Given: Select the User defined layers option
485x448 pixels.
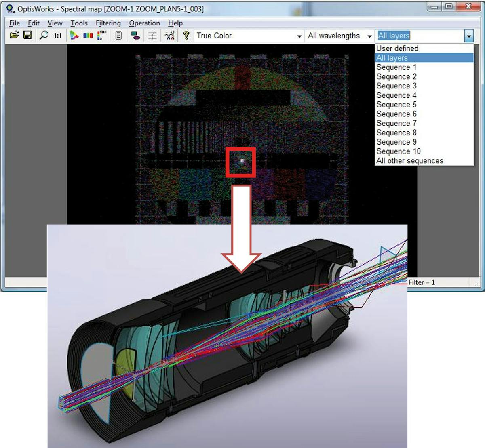Looking at the screenshot, I should (397, 48).
